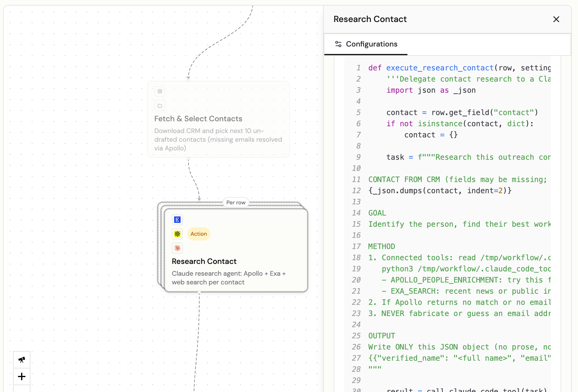The image size is (578, 392).
Task: Click the Research Contact node description text
Action: (229, 278)
